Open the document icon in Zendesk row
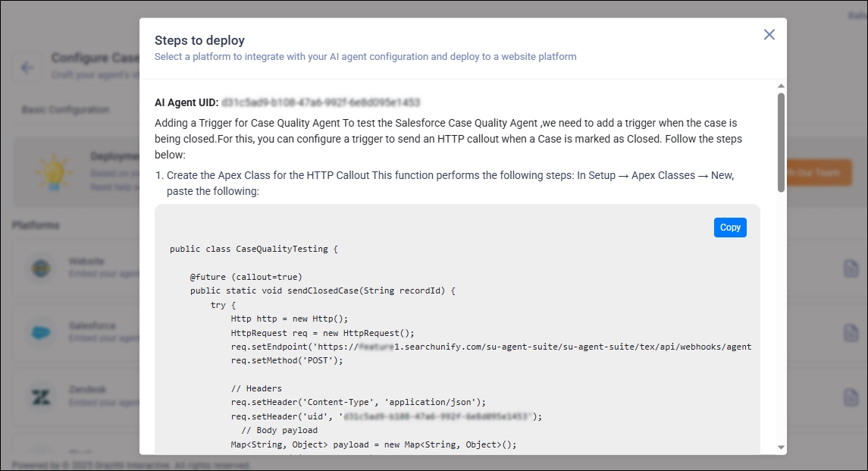Image resolution: width=868 pixels, height=471 pixels. [x=851, y=397]
